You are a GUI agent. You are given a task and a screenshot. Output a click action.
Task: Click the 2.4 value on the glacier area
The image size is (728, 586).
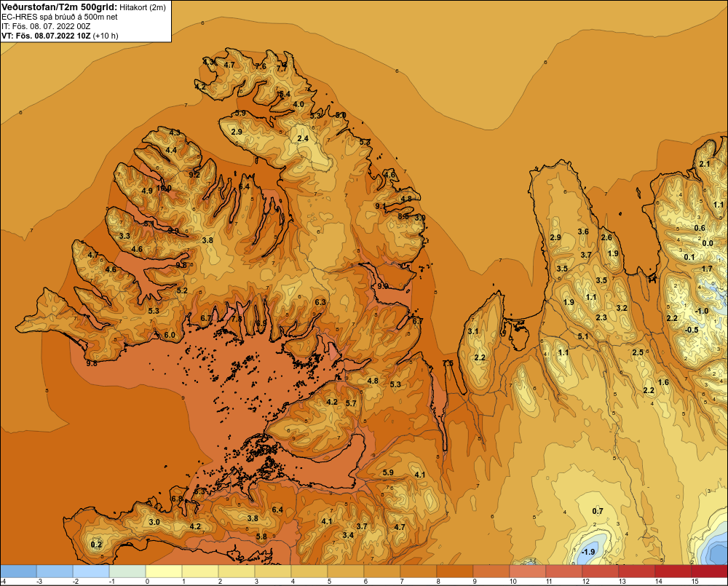pyautogui.click(x=303, y=138)
